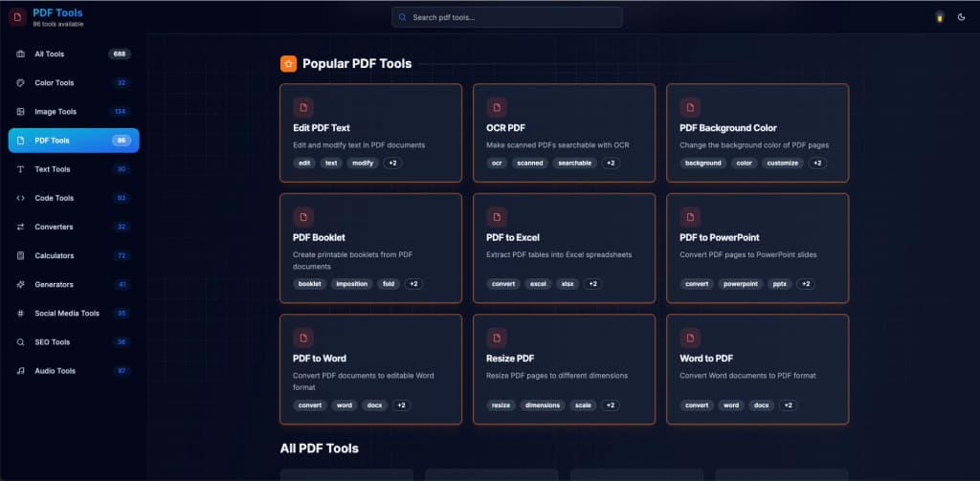
Task: Select Code Tools in sidebar
Action: click(x=74, y=198)
